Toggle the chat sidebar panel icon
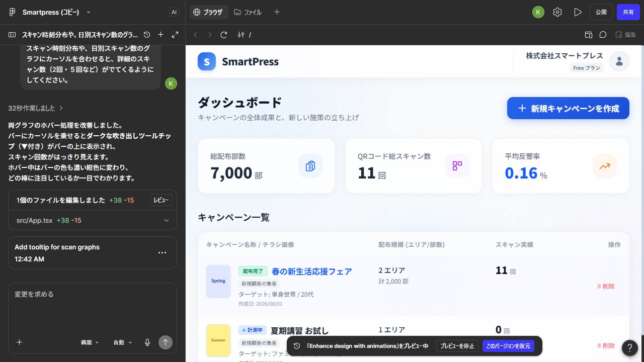 (x=12, y=35)
